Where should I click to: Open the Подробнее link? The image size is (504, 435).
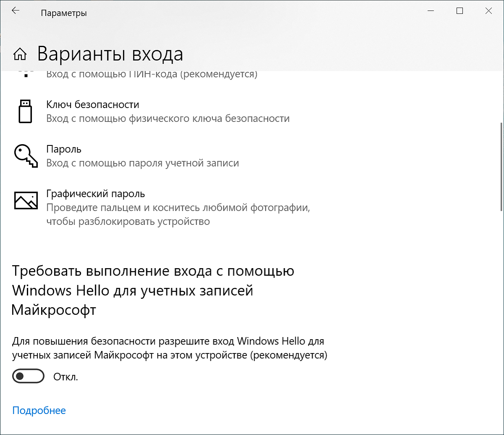coord(39,410)
